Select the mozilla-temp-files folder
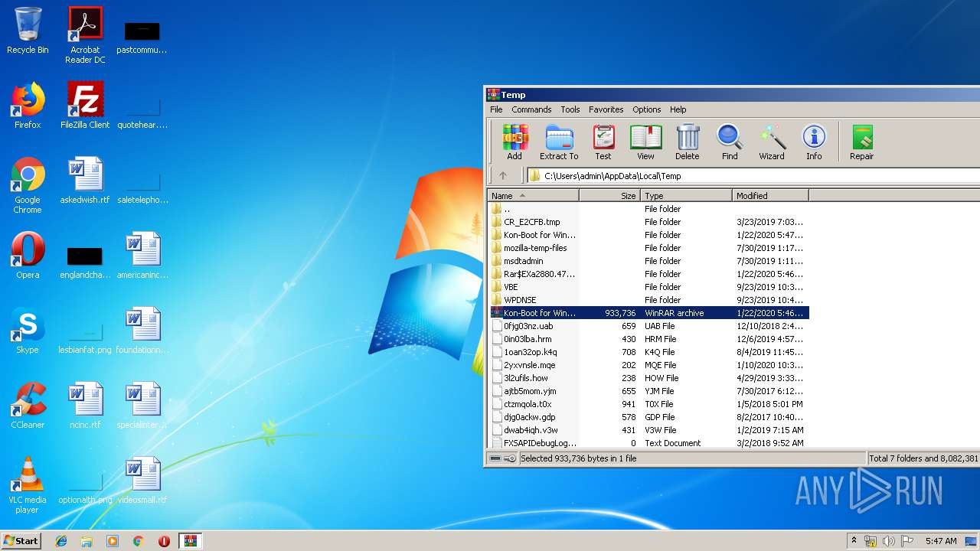 (648, 248)
